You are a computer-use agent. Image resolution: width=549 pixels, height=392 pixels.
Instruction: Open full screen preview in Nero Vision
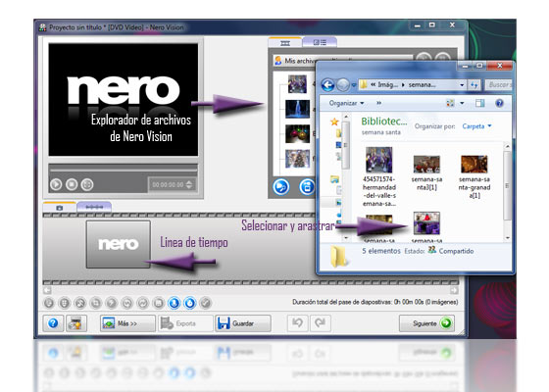point(87,184)
